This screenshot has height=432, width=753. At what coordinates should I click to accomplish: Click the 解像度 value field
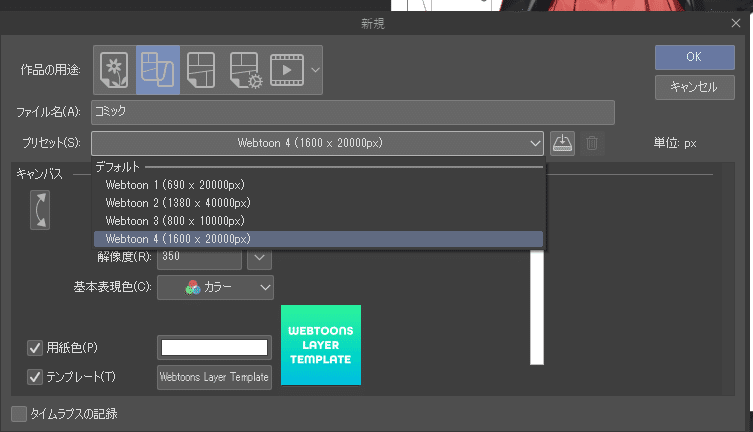coord(199,258)
